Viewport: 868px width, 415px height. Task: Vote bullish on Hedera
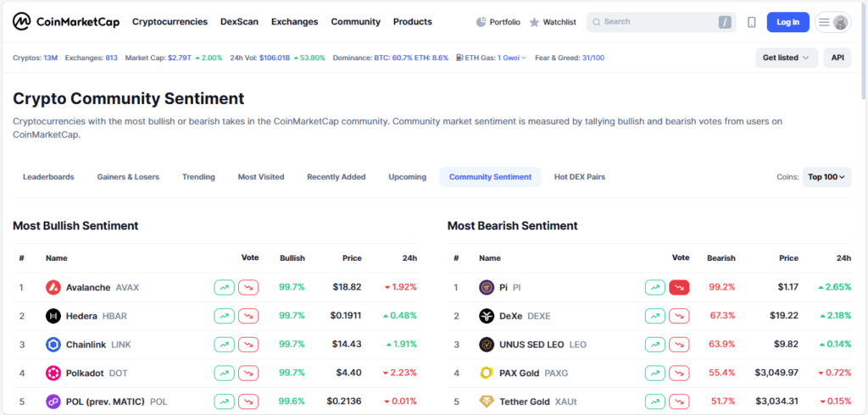coord(224,316)
